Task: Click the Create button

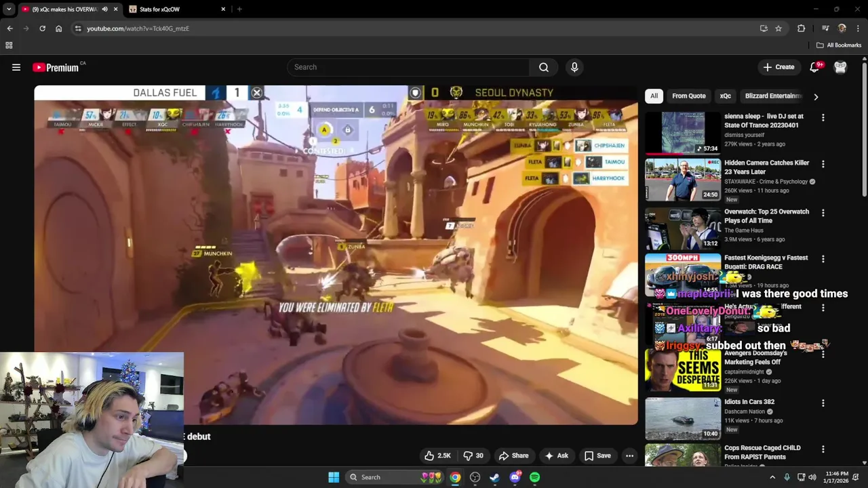Action: pos(778,67)
